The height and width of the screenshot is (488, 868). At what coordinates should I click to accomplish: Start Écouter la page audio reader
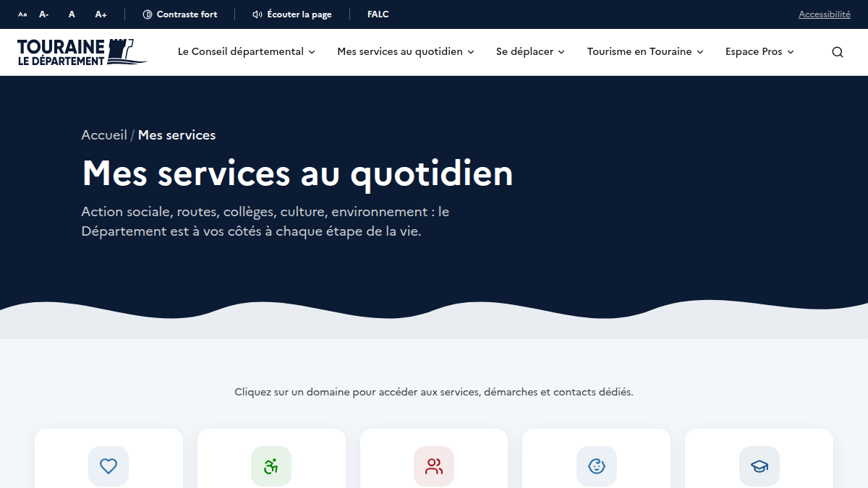[x=292, y=14]
